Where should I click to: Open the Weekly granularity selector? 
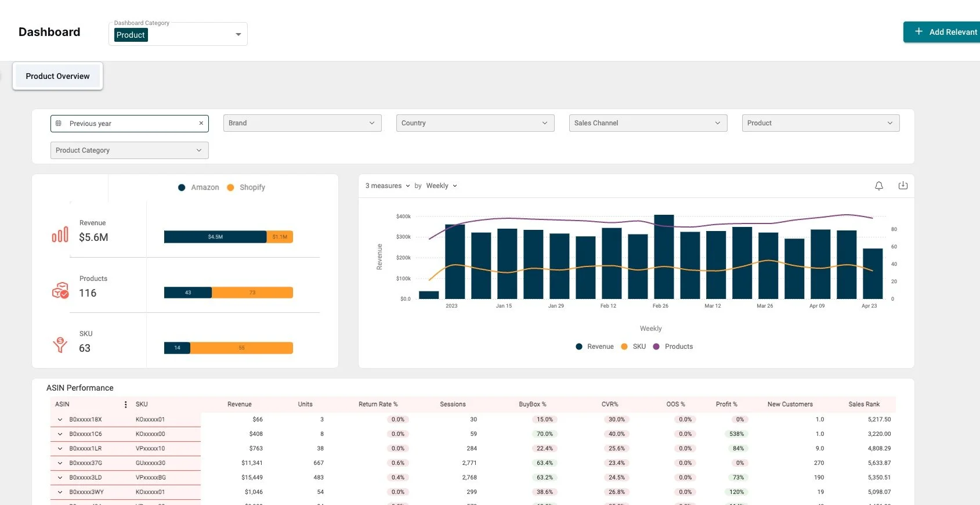[x=442, y=186]
